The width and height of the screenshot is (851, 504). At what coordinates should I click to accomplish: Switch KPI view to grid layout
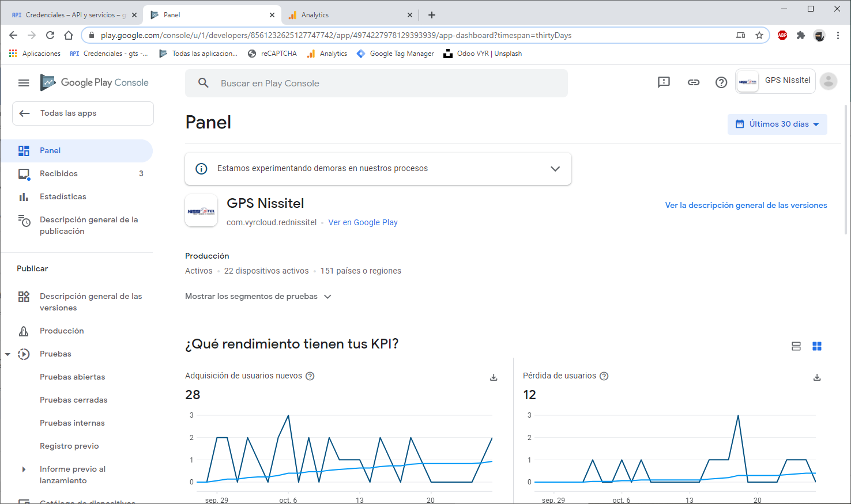(816, 346)
